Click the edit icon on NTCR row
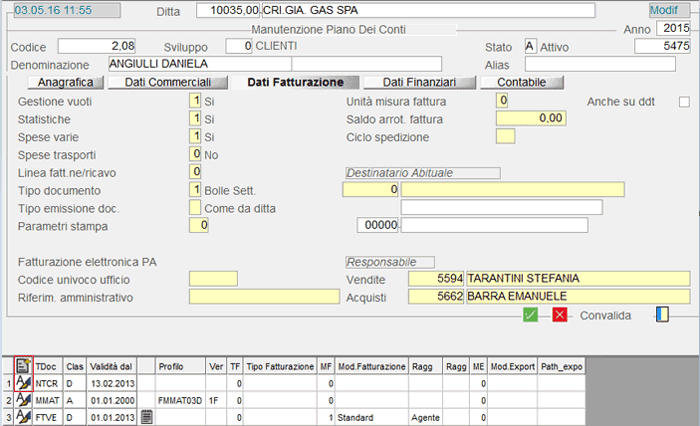 click(x=24, y=383)
